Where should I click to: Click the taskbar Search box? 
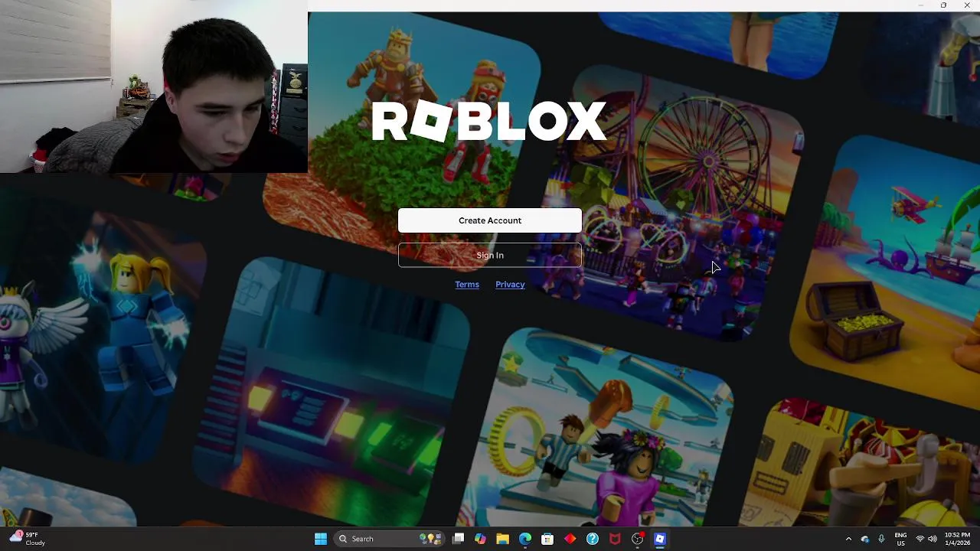point(390,539)
